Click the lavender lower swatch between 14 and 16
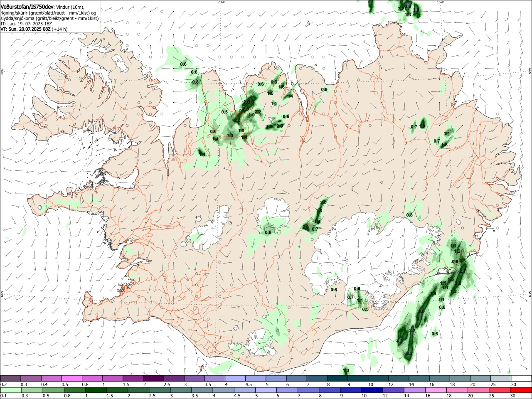 [x=414, y=390]
